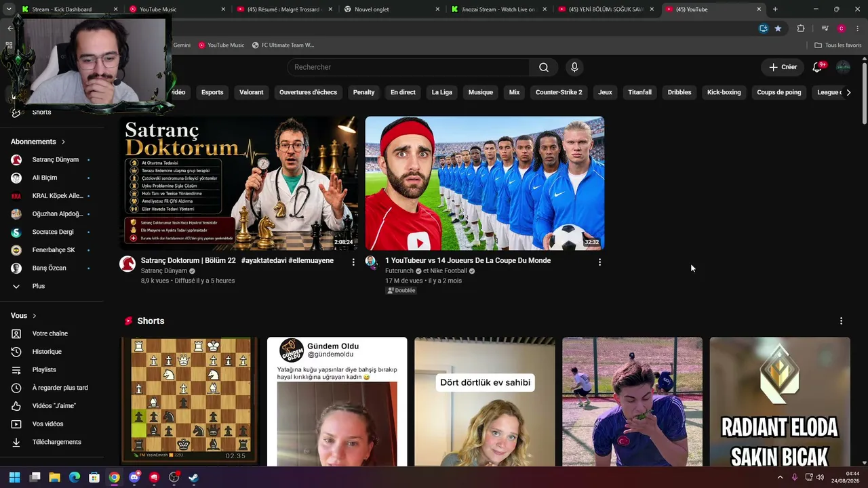This screenshot has height=488, width=868.
Task: Expand the Vous section chevron
Action: (x=34, y=316)
